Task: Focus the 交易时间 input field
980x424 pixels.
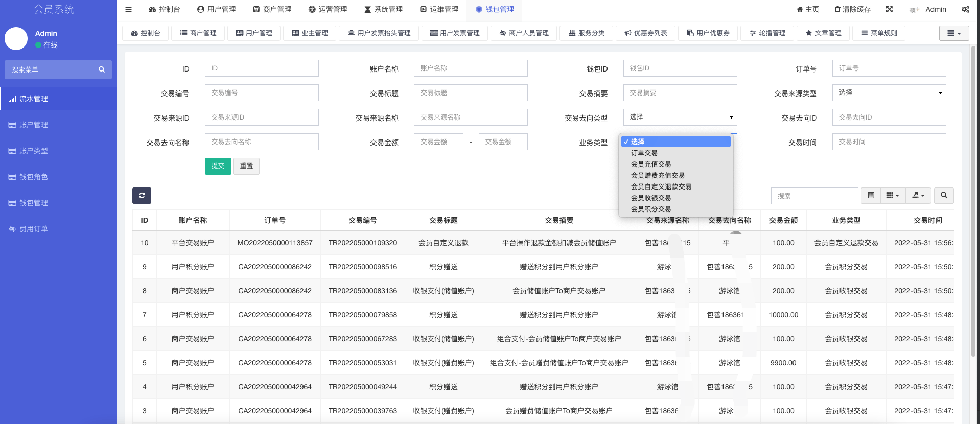Action: tap(889, 142)
